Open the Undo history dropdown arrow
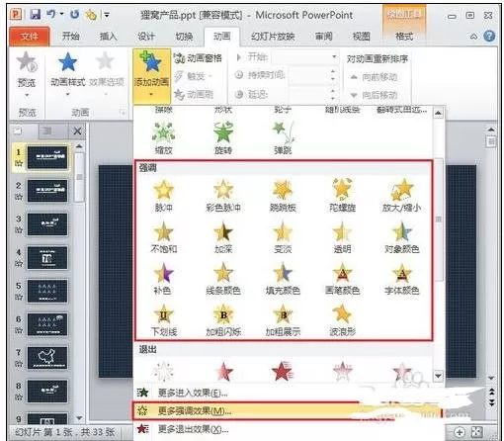Screen dimensions: 504x441 (x=61, y=15)
